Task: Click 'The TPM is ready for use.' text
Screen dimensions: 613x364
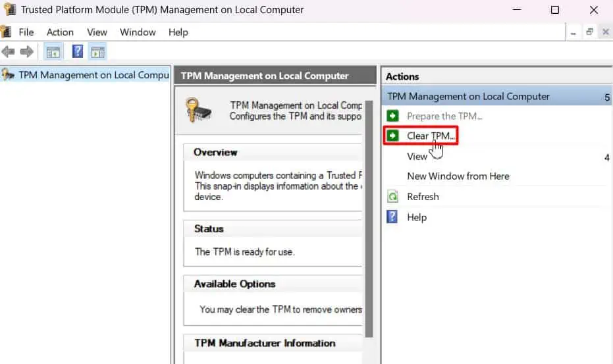Action: [245, 252]
